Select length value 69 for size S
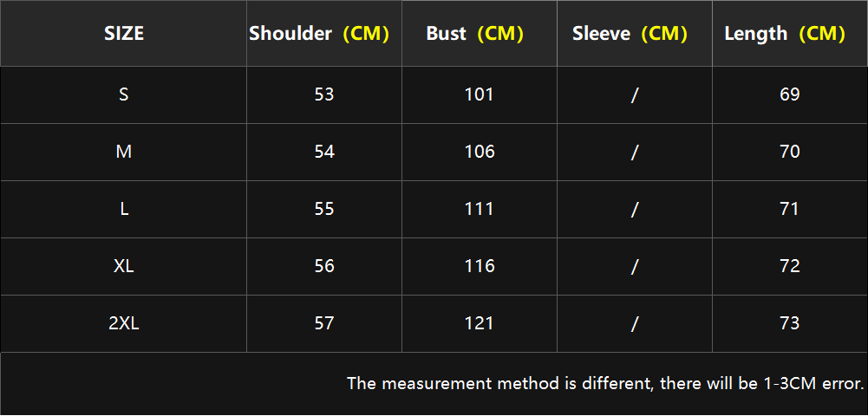Viewport: 868px width, 416px height. tap(790, 94)
